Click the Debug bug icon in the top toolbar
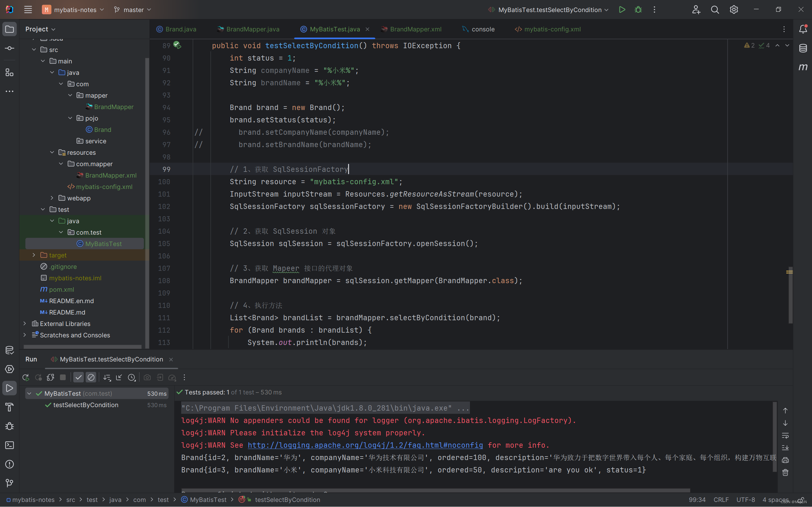Image resolution: width=812 pixels, height=507 pixels. click(638, 10)
